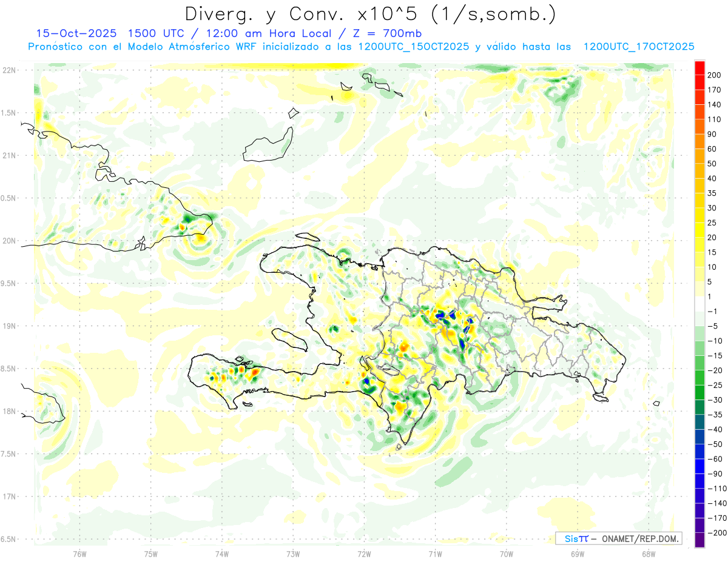
Task: Click the 19N latitude label
Action: point(10,326)
